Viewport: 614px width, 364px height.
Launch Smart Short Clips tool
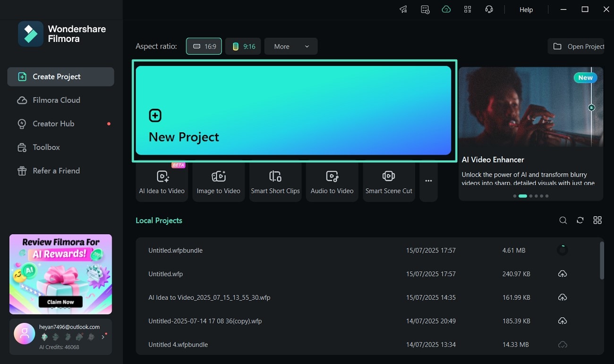(x=275, y=182)
